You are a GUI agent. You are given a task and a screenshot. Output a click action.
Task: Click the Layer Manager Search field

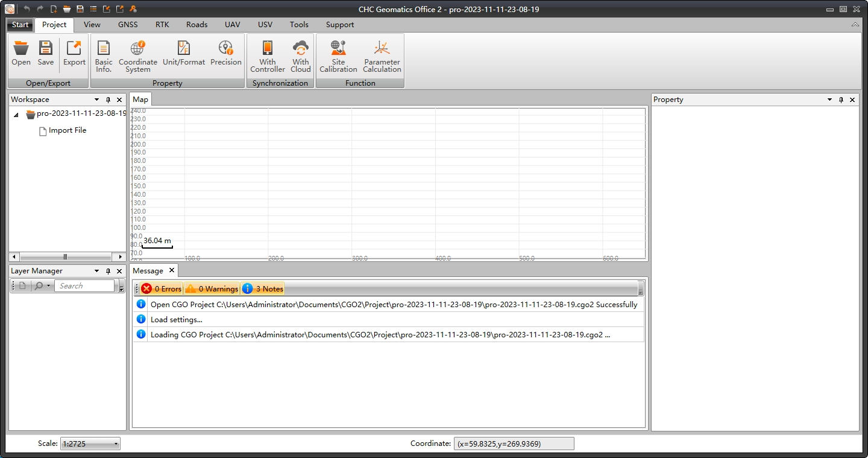tap(84, 286)
